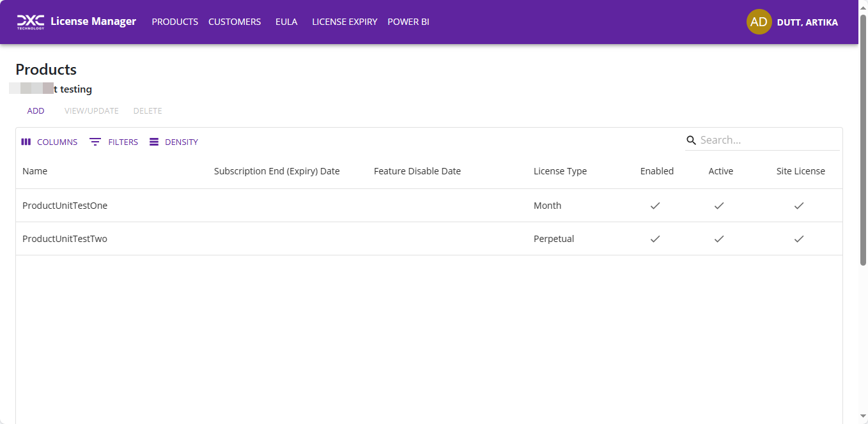Click Site License checkmark for ProductUnitTestTwo
Viewport: 868px width, 424px height.
tap(799, 239)
